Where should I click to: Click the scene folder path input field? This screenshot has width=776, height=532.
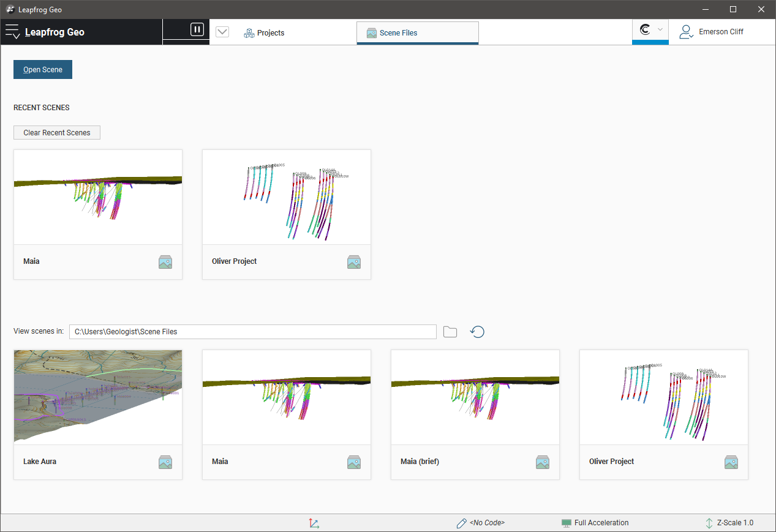point(253,332)
